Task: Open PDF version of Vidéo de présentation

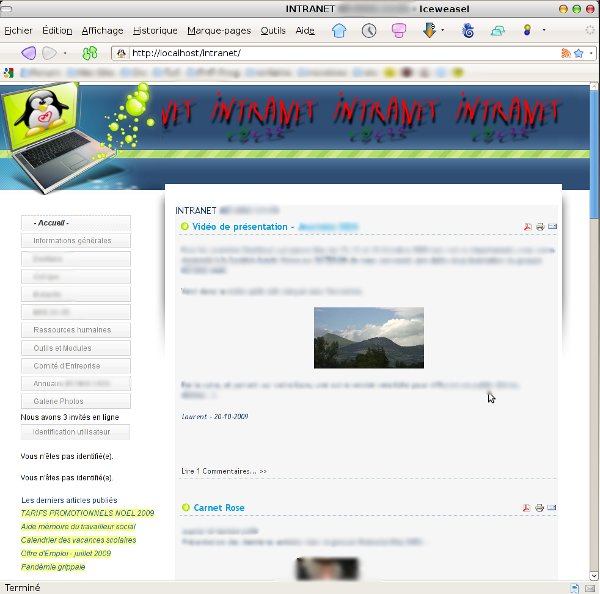Action: click(x=527, y=227)
